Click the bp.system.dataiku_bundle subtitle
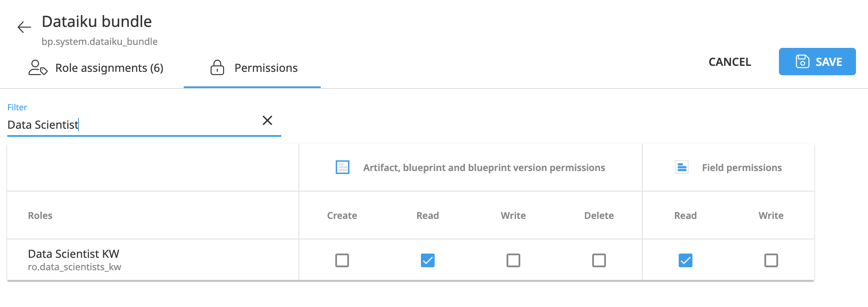Screen dimensions: 868x307 coord(99,41)
